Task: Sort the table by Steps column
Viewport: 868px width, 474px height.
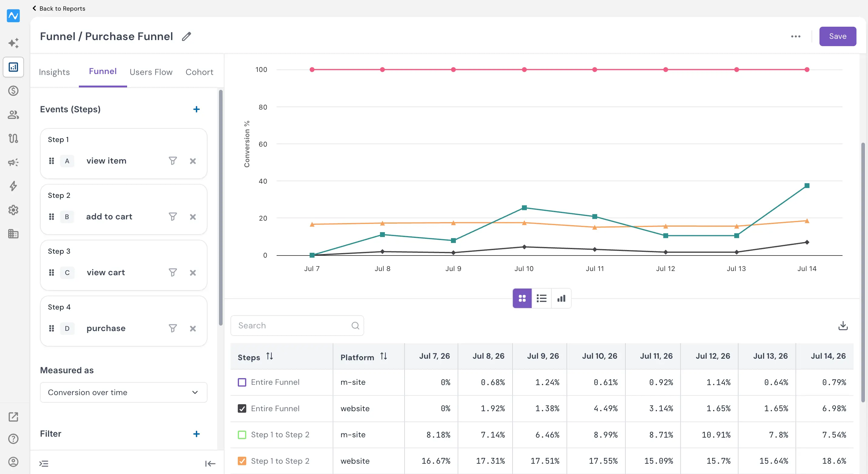Action: (270, 356)
